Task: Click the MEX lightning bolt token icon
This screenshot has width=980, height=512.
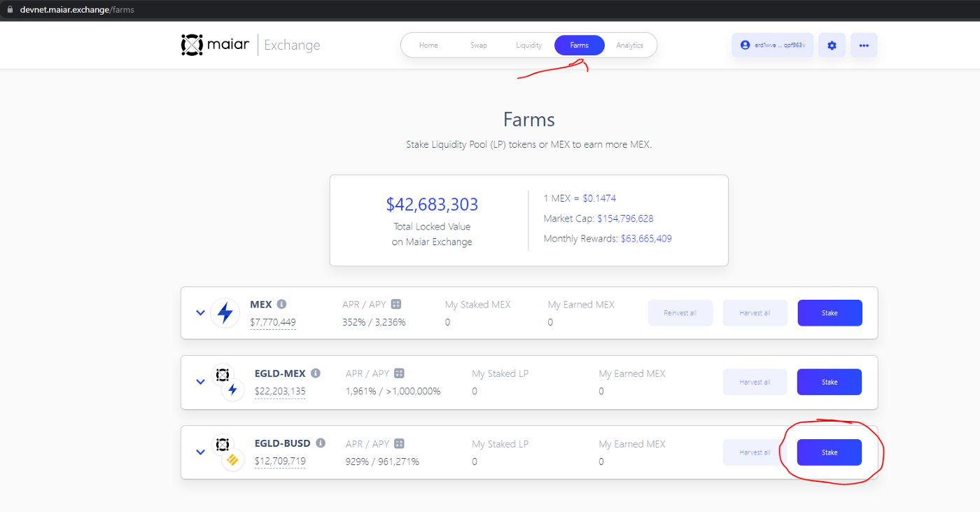Action: pos(225,312)
